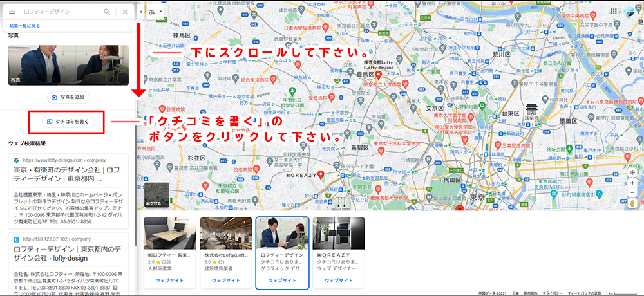Click the 東京都立大塚病院 hospital marker
644x296 pixels.
404,84
